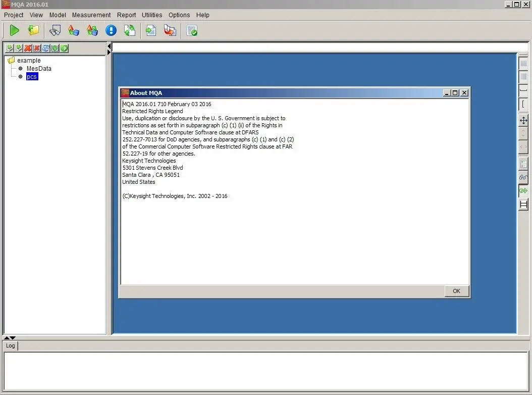
Task: Select MesData in project tree
Action: point(39,68)
